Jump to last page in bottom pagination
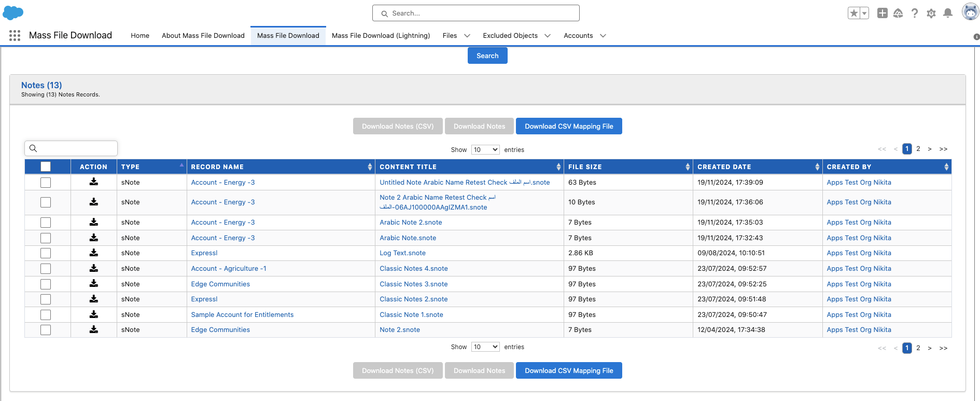The height and width of the screenshot is (401, 980). (943, 348)
